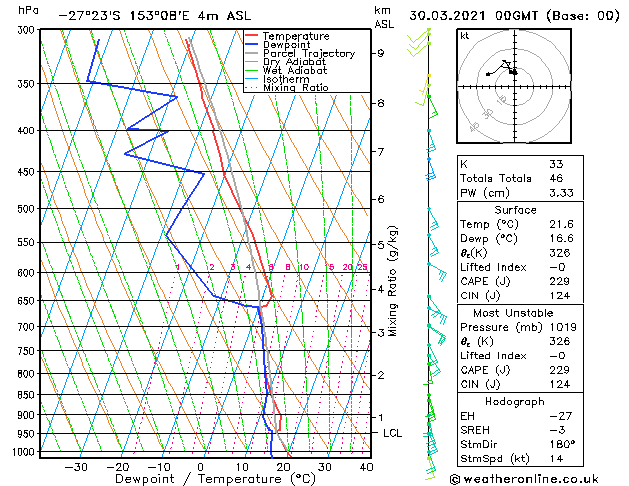The width and height of the screenshot is (629, 486).
Task: Click the Hodograph section header in table
Action: 515,402
